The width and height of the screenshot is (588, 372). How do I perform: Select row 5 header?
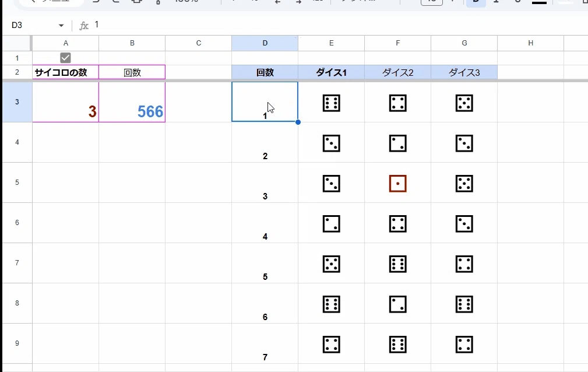point(17,183)
